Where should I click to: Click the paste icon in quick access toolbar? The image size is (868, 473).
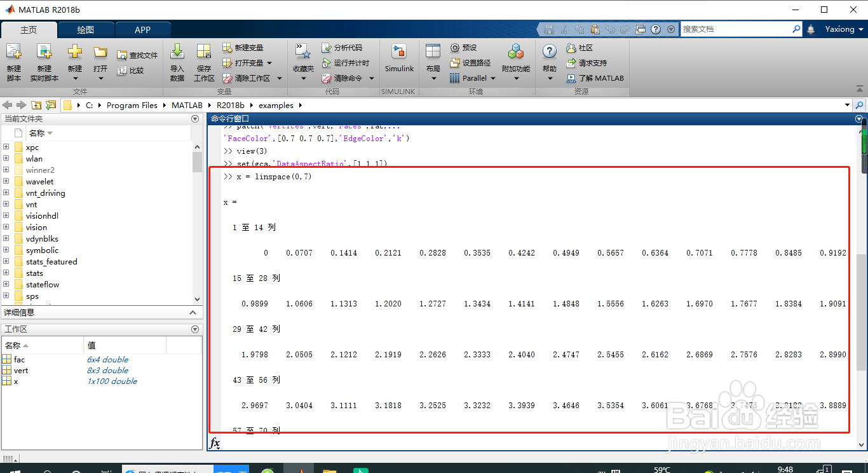pos(594,29)
